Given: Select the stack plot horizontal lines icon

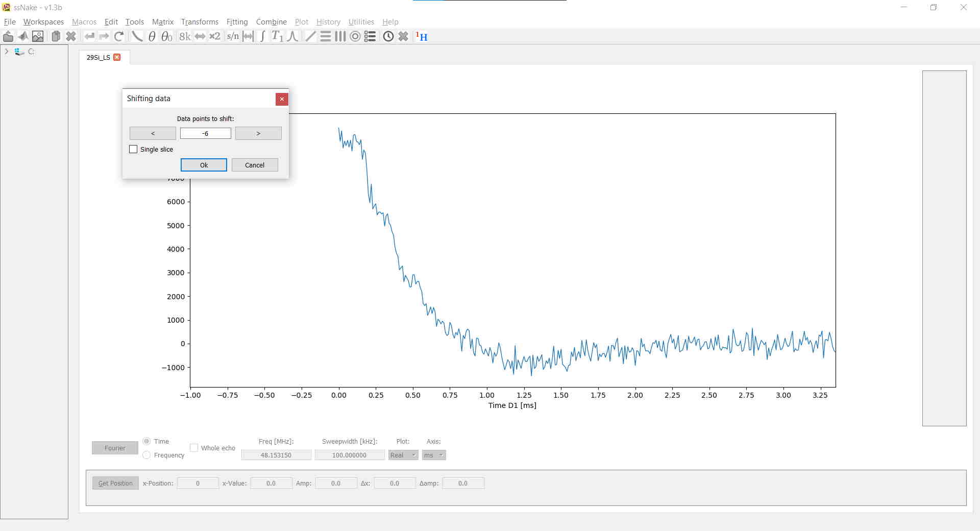Looking at the screenshot, I should [325, 36].
